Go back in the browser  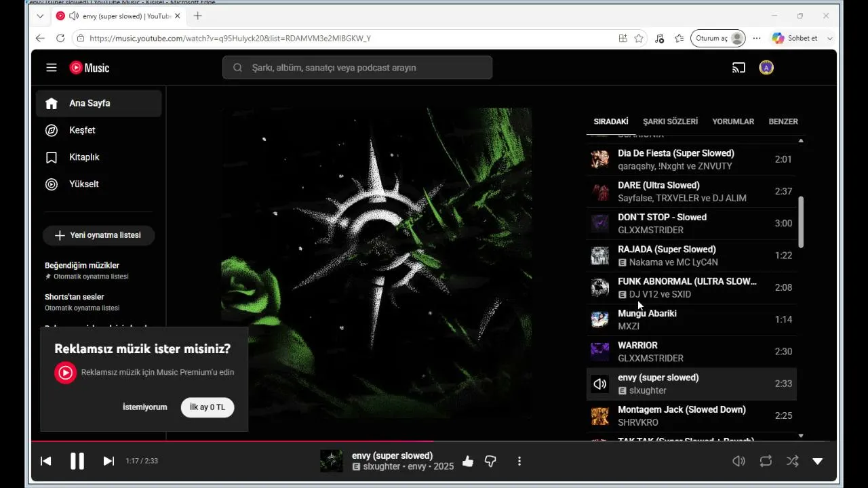point(40,39)
